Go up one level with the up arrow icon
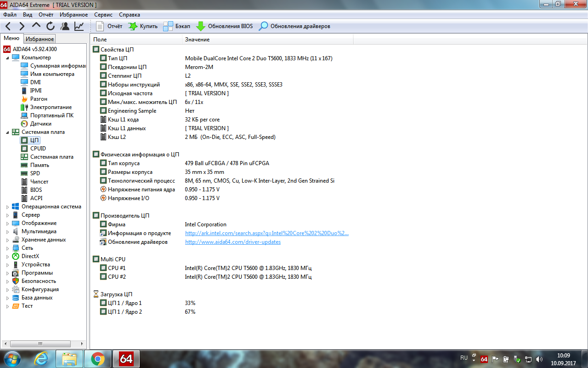This screenshot has height=368, width=588. coord(36,26)
